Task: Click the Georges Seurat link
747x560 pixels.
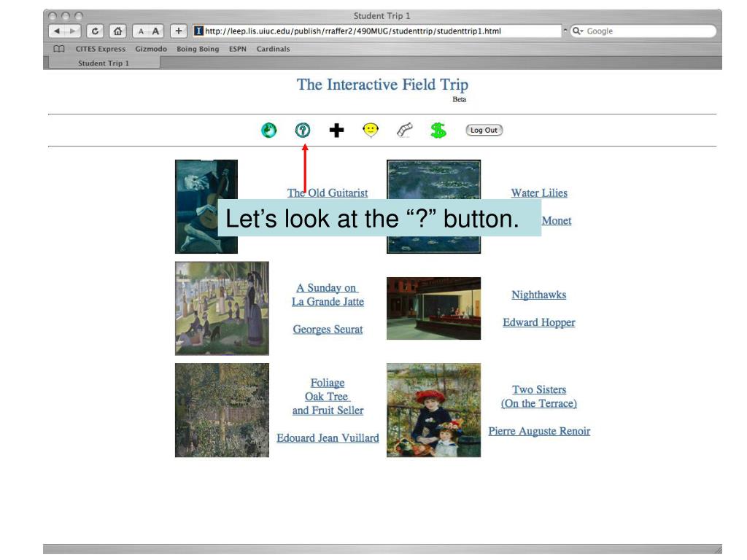Action: coord(328,329)
